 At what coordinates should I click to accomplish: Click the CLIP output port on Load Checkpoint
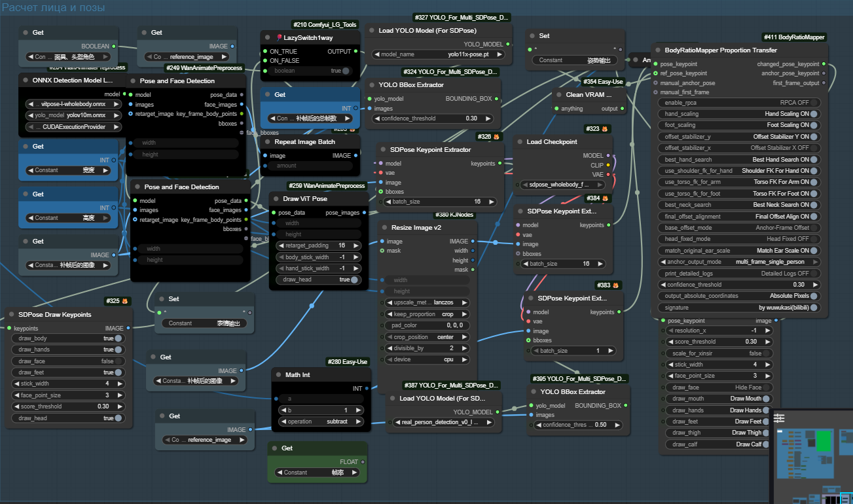coord(608,165)
